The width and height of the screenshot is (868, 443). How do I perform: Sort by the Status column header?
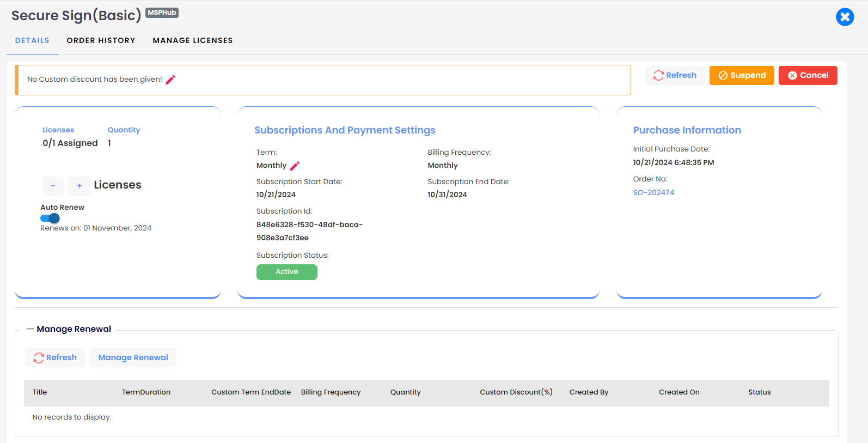[x=759, y=392]
